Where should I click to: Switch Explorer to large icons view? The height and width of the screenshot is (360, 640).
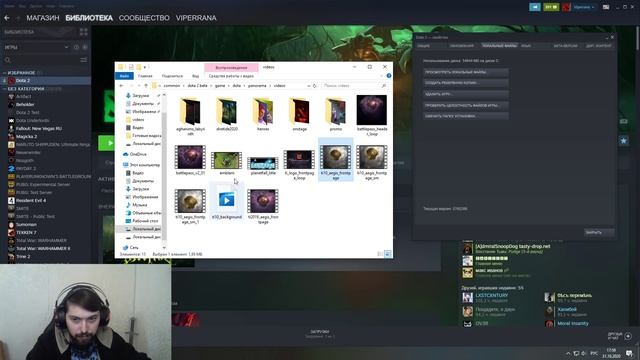[387, 254]
